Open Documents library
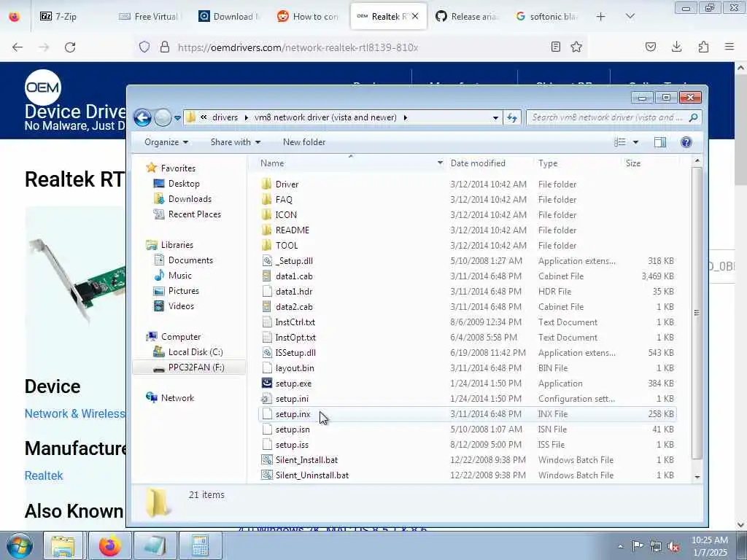Screen dimensions: 747x560 coord(190,260)
